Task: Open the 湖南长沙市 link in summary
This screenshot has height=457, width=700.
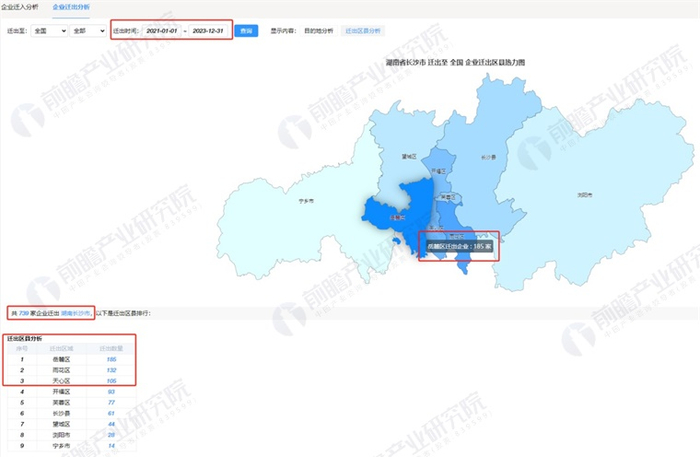Action: pos(75,313)
